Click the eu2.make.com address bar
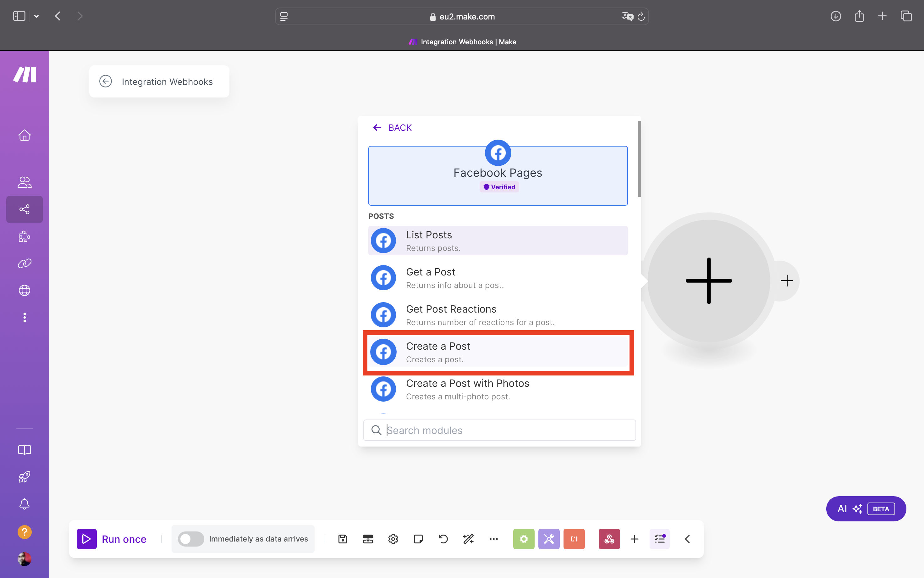924x578 pixels. point(462,16)
